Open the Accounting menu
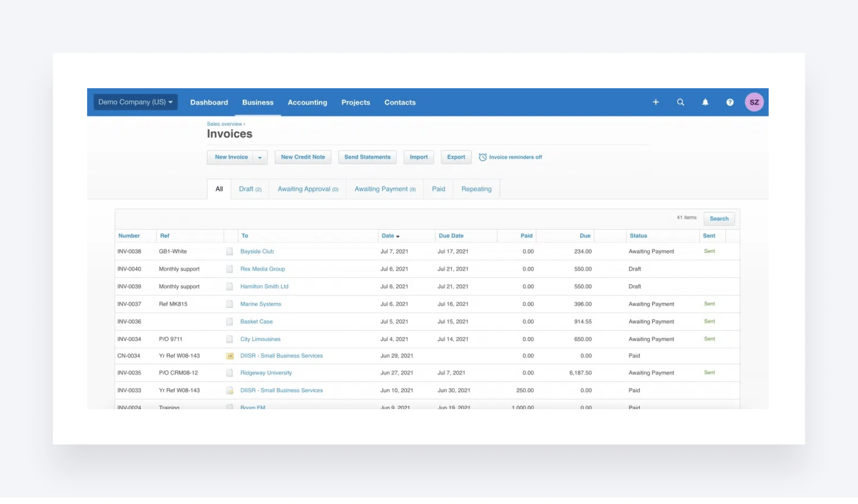The height and width of the screenshot is (504, 858). pos(307,102)
